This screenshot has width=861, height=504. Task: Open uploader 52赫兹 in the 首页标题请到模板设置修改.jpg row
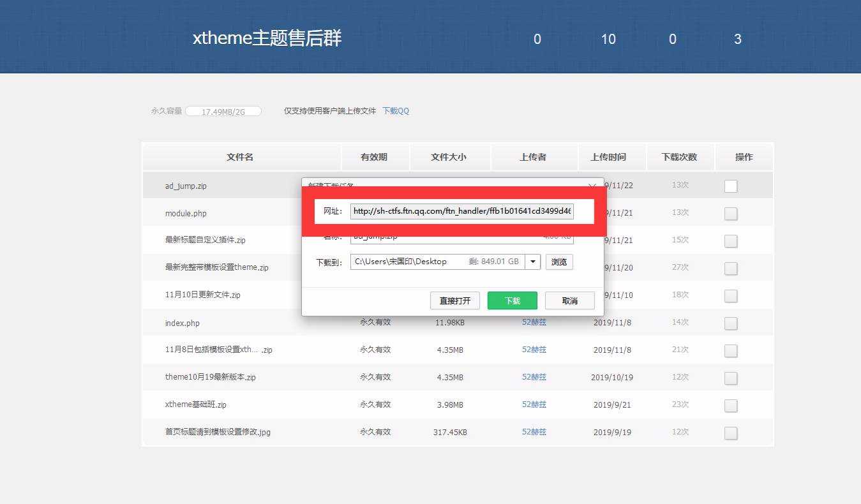pyautogui.click(x=534, y=432)
